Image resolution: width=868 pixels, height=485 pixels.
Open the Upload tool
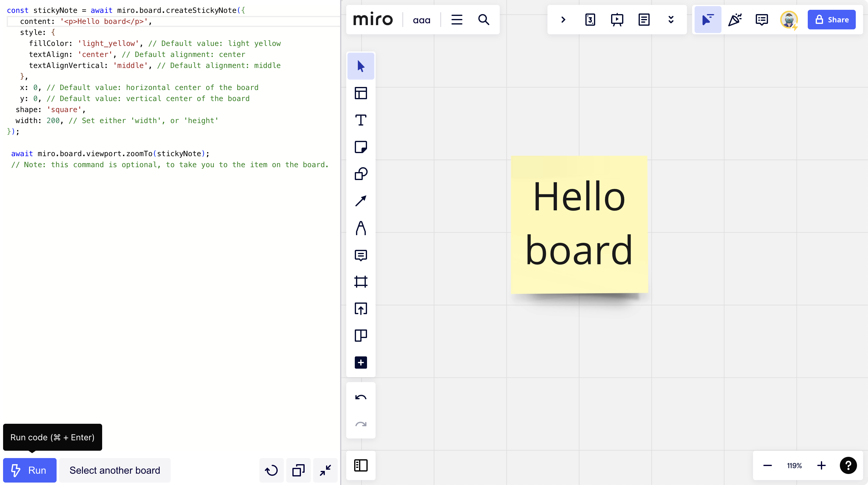361,309
